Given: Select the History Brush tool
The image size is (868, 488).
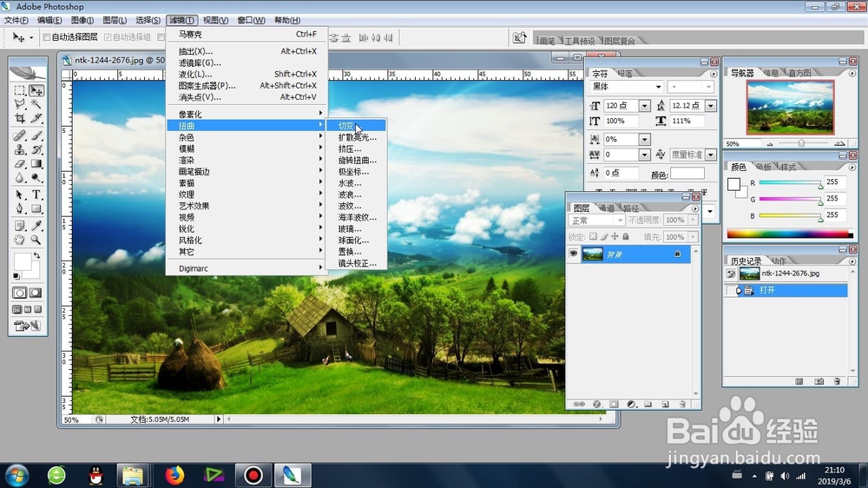Looking at the screenshot, I should [x=36, y=149].
